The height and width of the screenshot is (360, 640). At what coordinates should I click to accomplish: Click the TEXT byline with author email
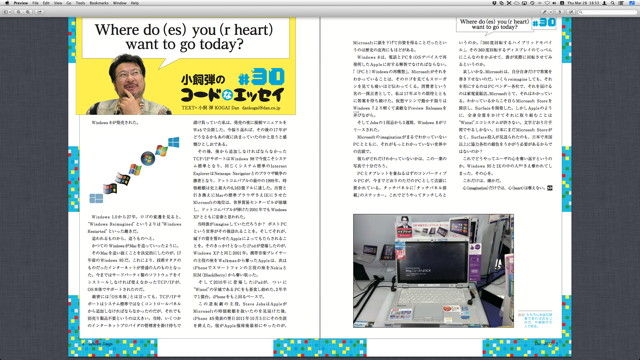point(231,108)
